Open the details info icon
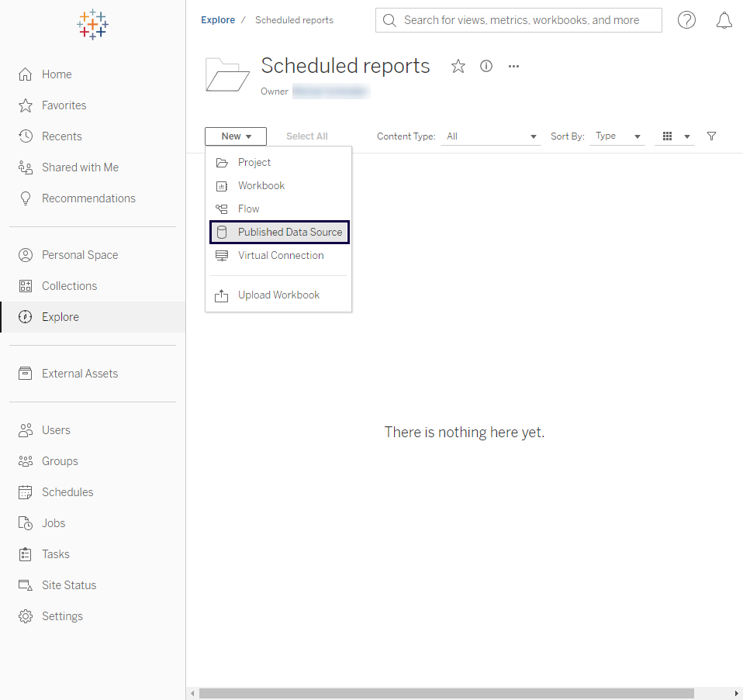 point(486,67)
